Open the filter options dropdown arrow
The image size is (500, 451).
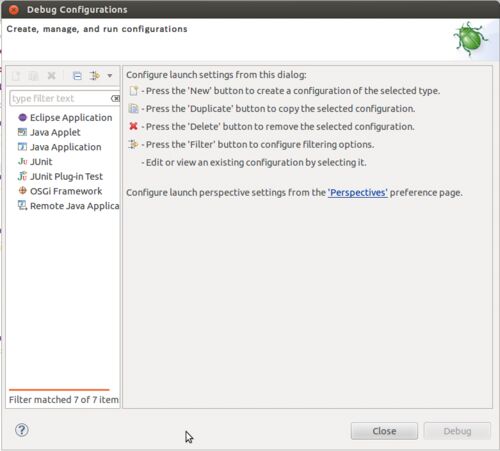[x=110, y=76]
